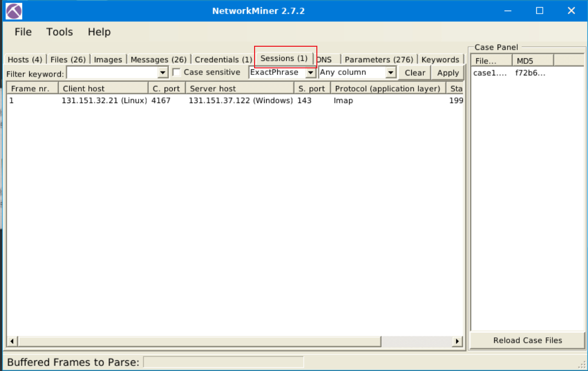Click the server port 143 cell
The width and height of the screenshot is (588, 371).
[x=304, y=101]
